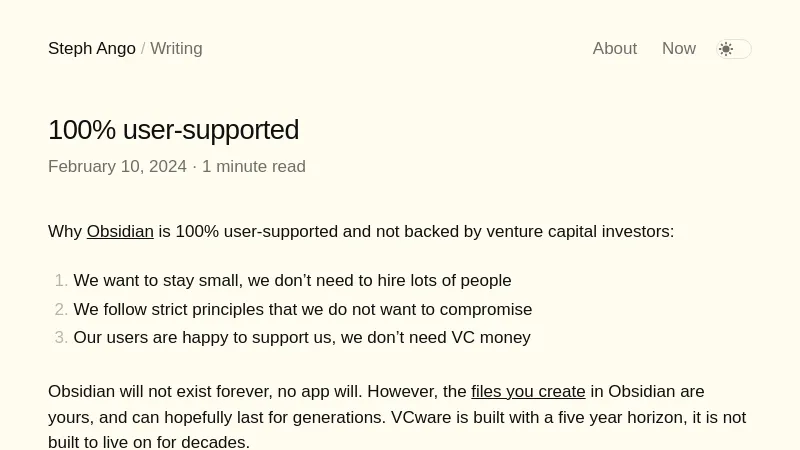Follow the Obsidian link in intro
The image size is (800, 450).
[120, 232]
